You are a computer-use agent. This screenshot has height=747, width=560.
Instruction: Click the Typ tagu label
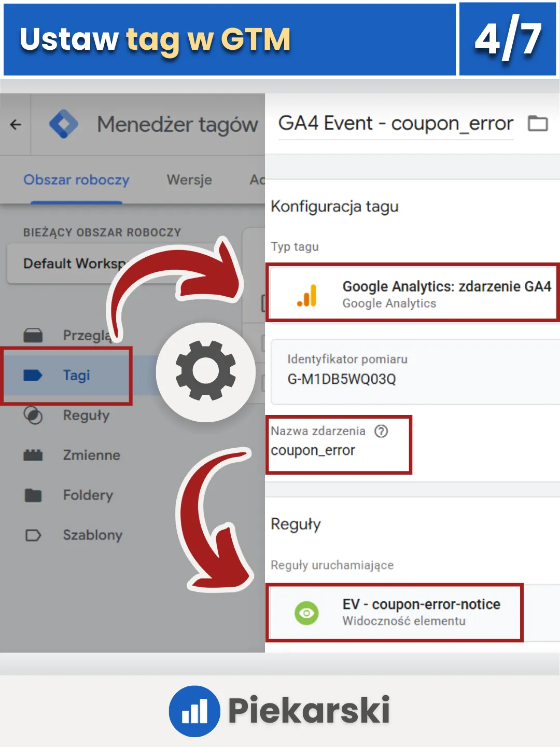(295, 247)
